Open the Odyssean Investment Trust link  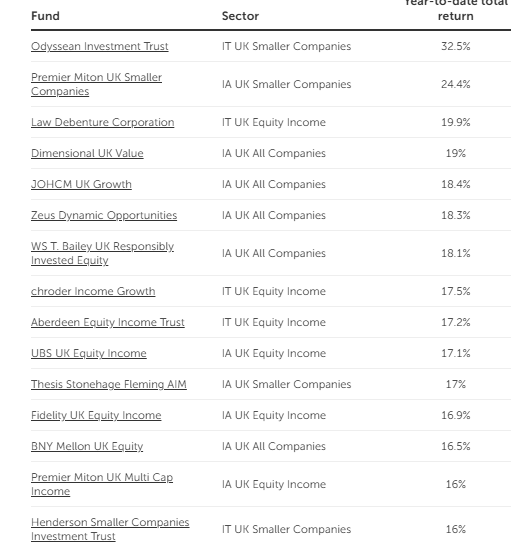pos(100,46)
